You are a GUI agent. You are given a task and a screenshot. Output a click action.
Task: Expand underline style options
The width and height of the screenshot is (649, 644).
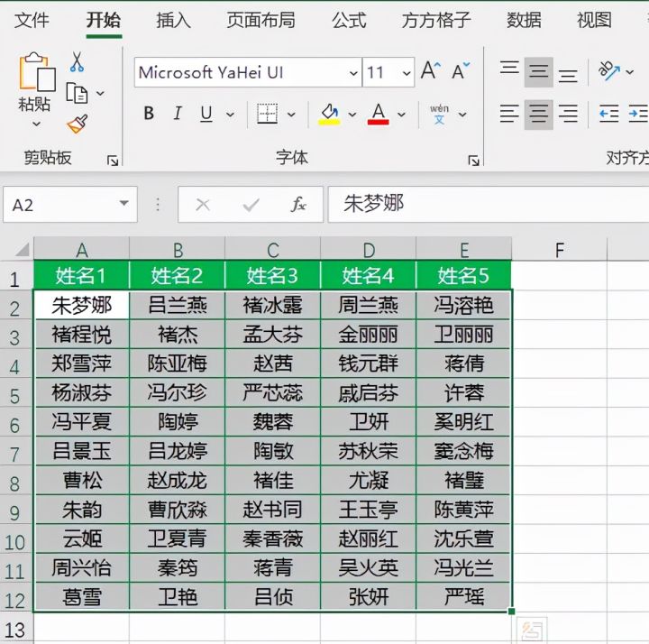click(230, 114)
